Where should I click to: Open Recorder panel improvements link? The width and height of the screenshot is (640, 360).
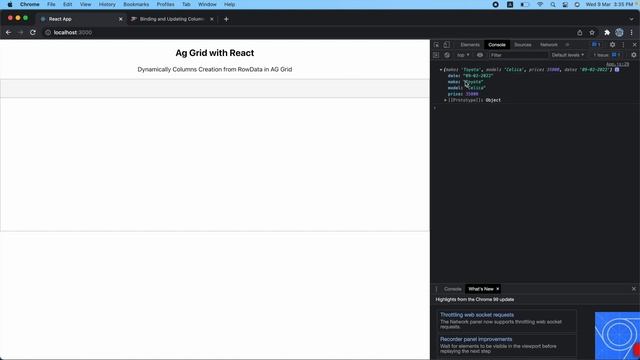pyautogui.click(x=476, y=339)
